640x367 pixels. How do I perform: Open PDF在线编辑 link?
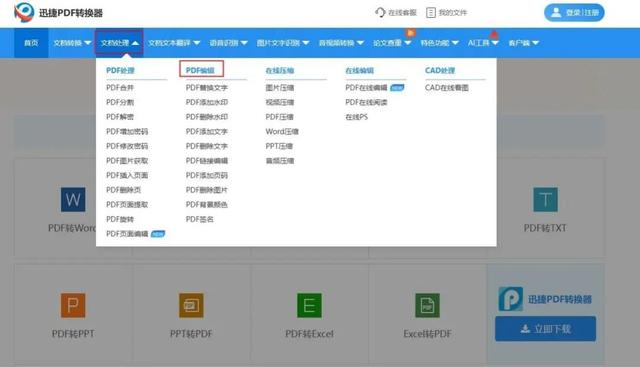366,88
